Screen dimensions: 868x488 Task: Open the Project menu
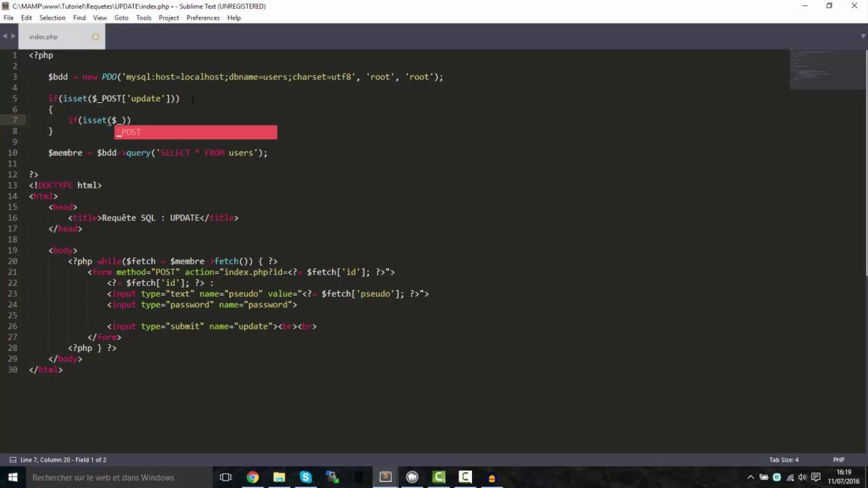click(169, 18)
